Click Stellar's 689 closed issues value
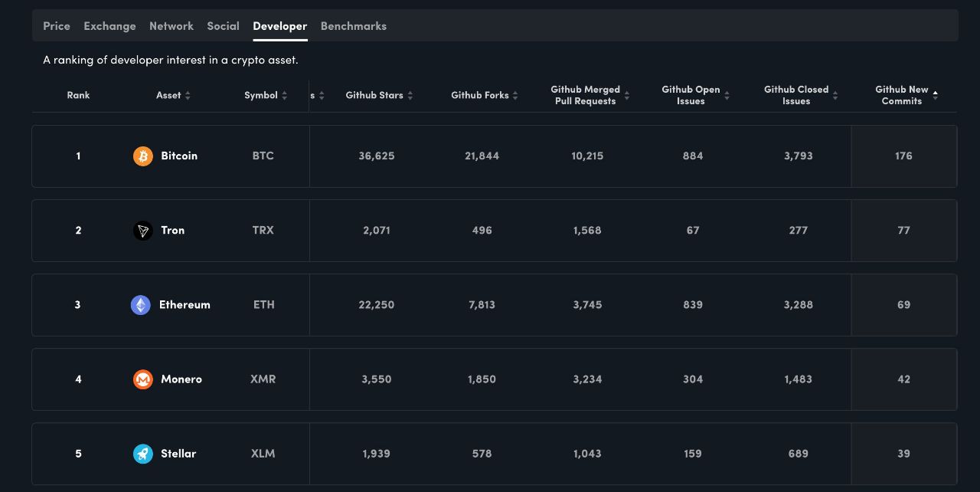The width and height of the screenshot is (980, 492). (798, 453)
